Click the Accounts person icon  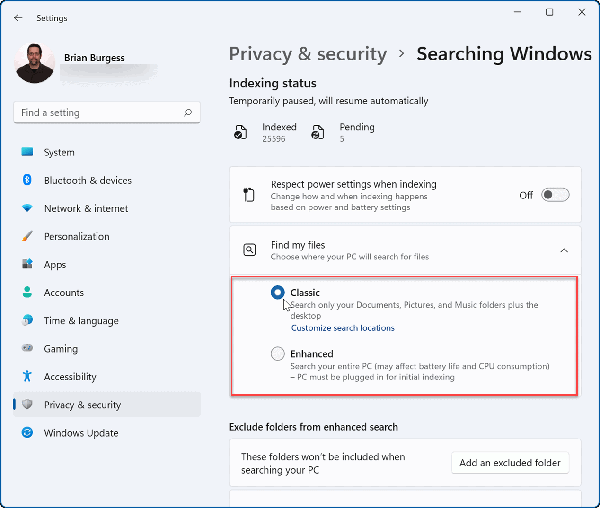[x=27, y=292]
